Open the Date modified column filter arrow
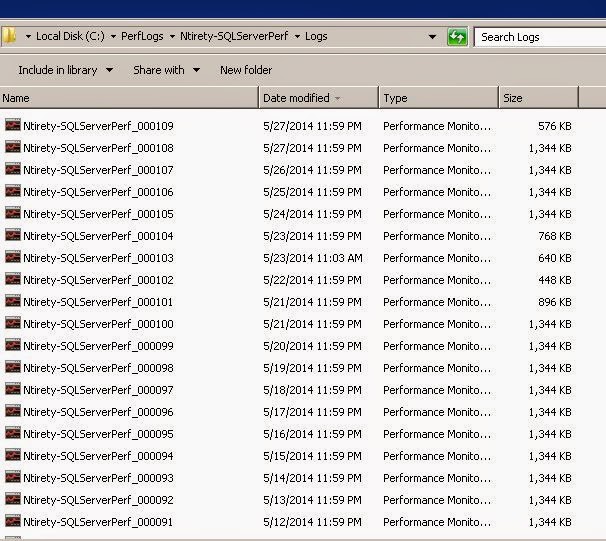606x541 pixels. coord(337,99)
